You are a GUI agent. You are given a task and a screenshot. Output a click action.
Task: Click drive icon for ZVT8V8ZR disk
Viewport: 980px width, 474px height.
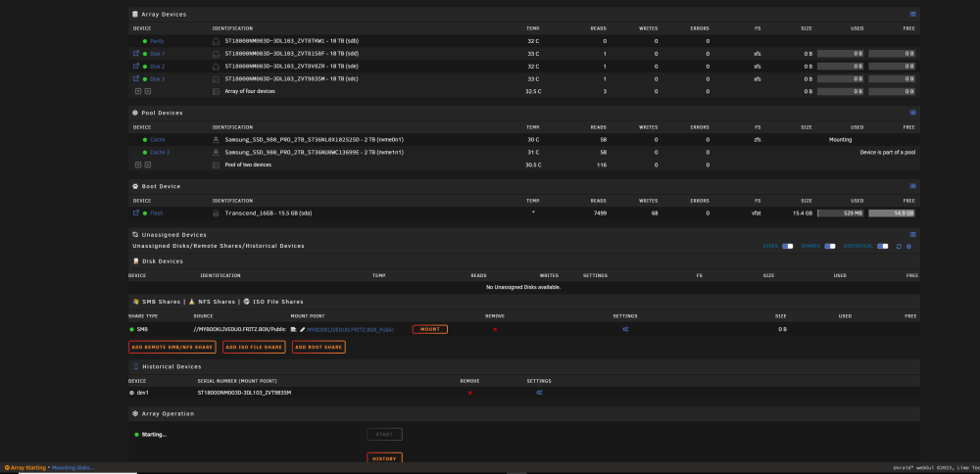point(217,67)
